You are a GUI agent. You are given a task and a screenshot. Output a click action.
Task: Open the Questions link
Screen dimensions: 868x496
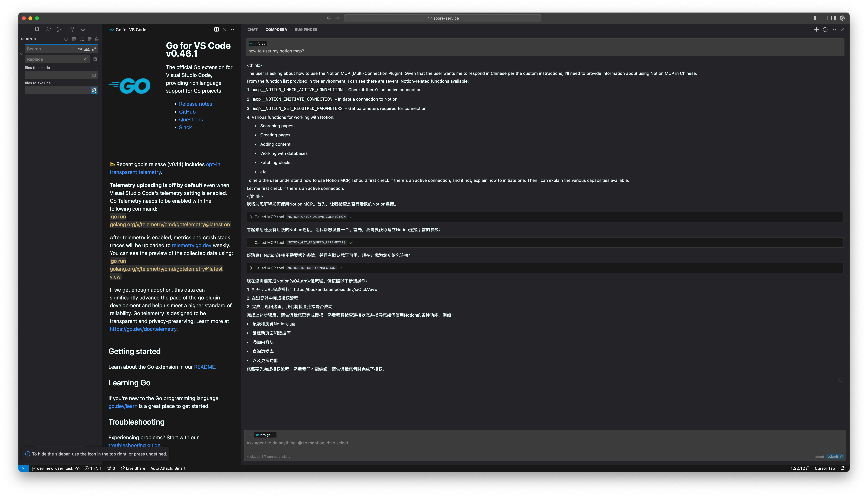pos(191,120)
